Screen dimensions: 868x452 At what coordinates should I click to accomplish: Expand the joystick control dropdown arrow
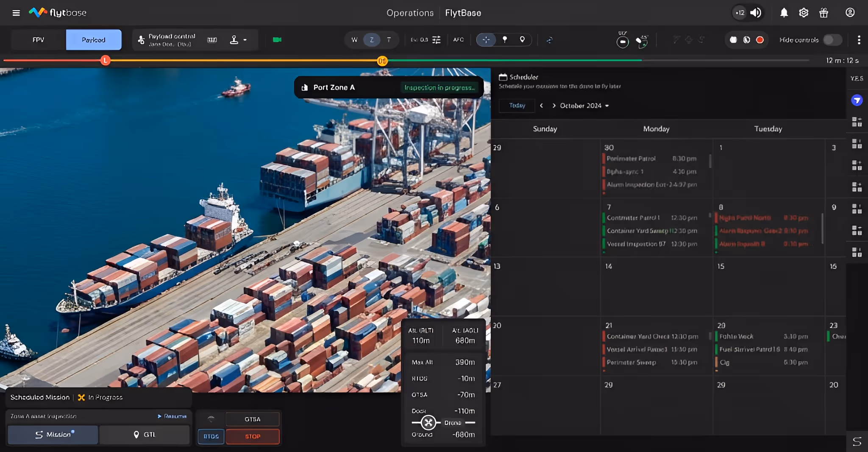(245, 40)
